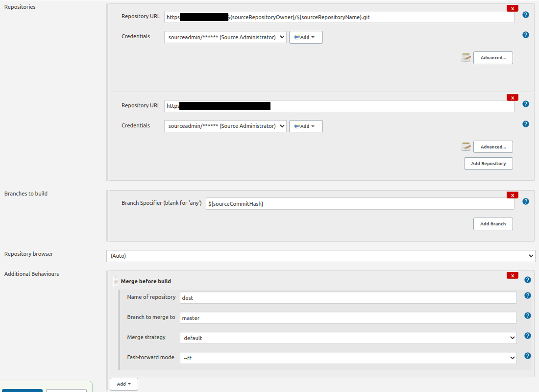
Task: Open help for Branch to merge to
Action: tap(528, 316)
